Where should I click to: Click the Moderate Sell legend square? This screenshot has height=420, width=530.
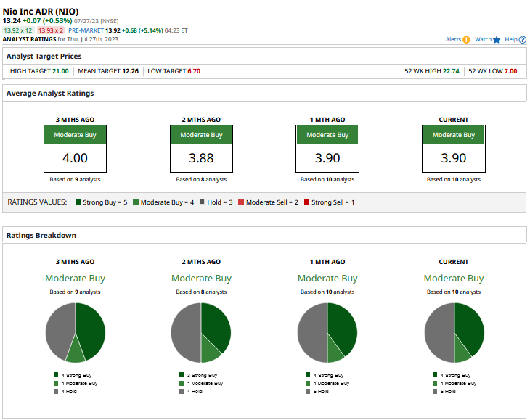click(241, 202)
